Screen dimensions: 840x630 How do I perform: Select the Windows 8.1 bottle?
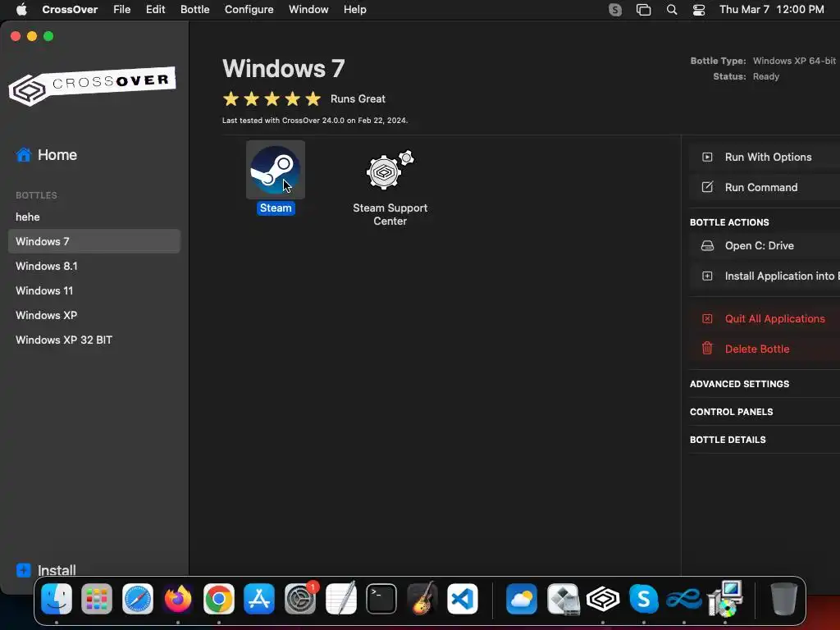[94, 267]
